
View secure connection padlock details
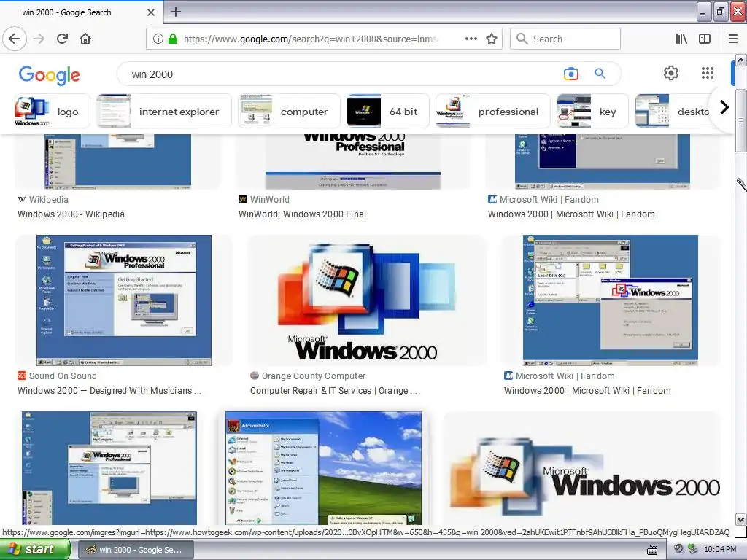173,39
